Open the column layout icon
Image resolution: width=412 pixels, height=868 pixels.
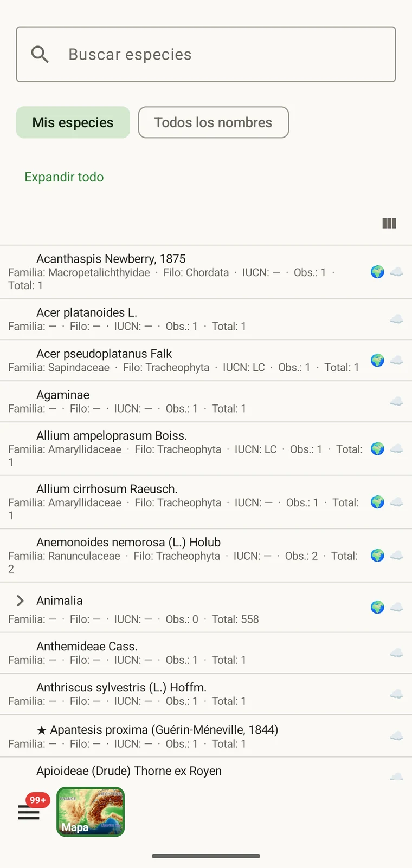[x=389, y=223]
